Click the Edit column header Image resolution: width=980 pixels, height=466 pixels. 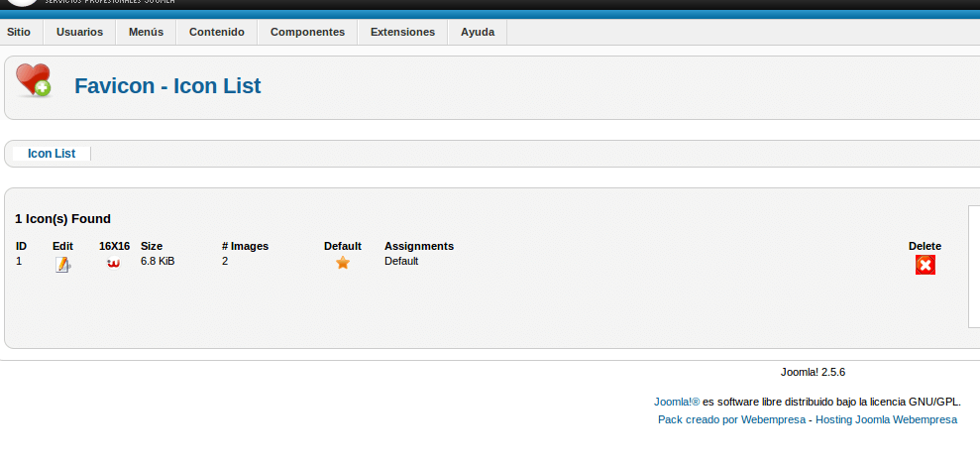tap(62, 247)
